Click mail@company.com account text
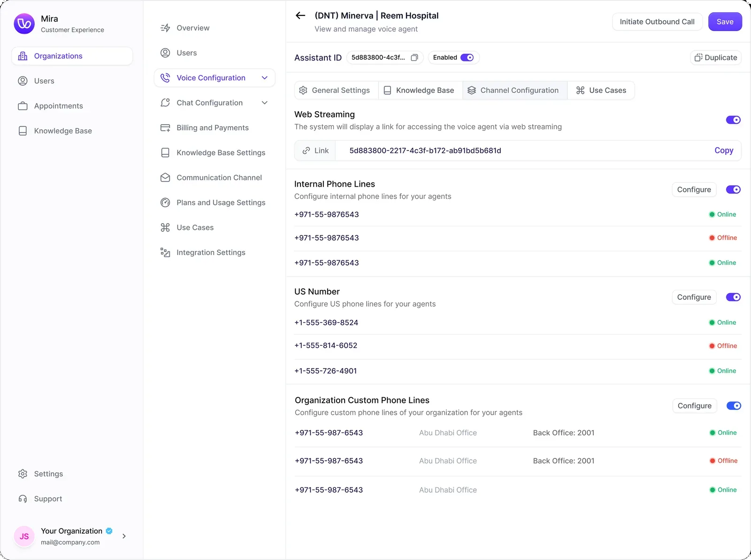751x560 pixels. 70,543
